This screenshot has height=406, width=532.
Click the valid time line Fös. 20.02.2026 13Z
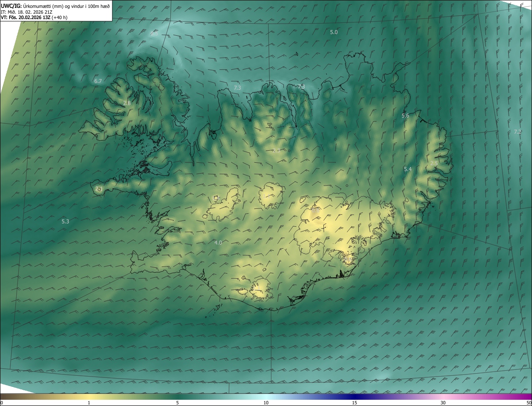pos(34,17)
